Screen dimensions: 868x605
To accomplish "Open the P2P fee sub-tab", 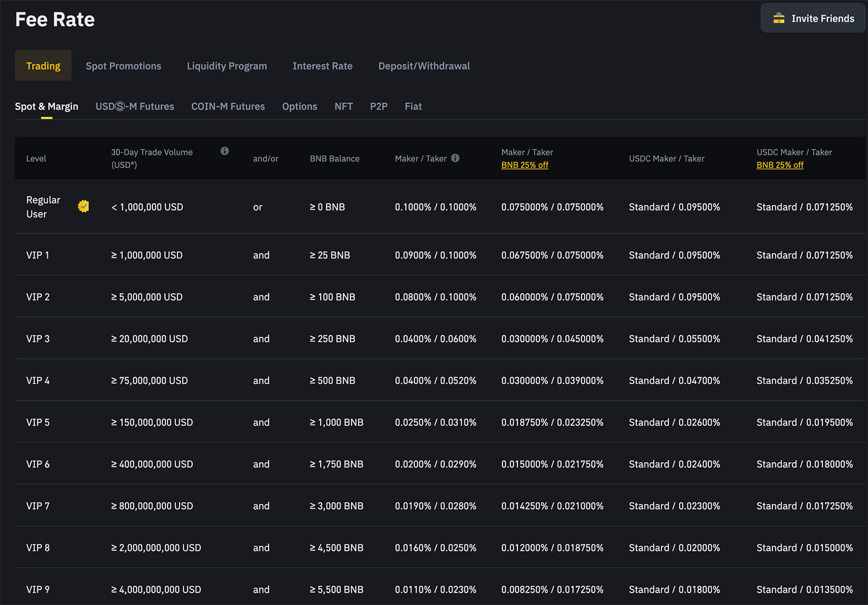I will pos(379,106).
